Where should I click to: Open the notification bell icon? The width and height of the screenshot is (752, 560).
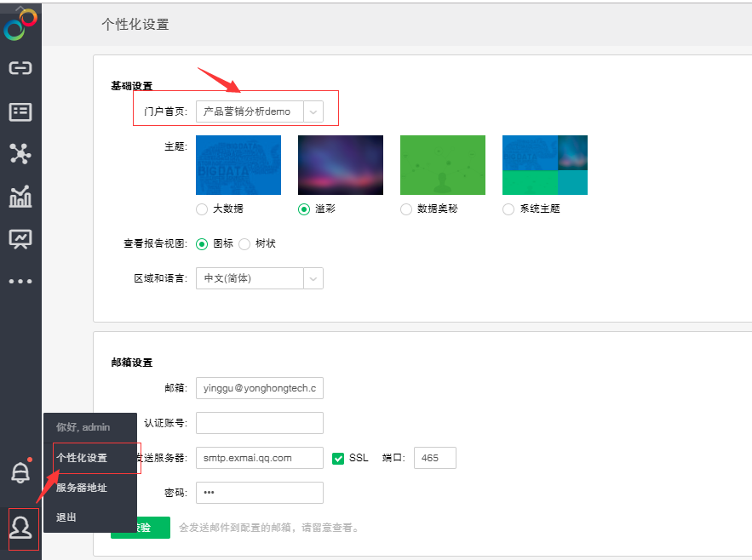[19, 472]
